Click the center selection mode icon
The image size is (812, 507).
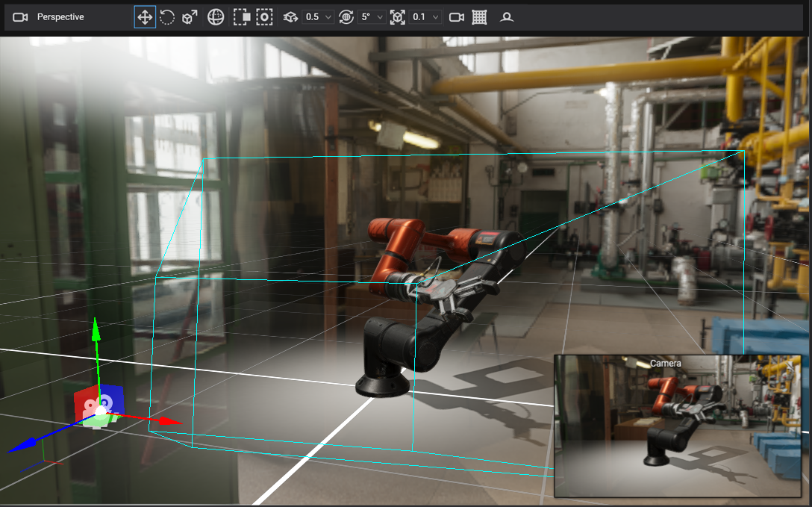(x=264, y=17)
